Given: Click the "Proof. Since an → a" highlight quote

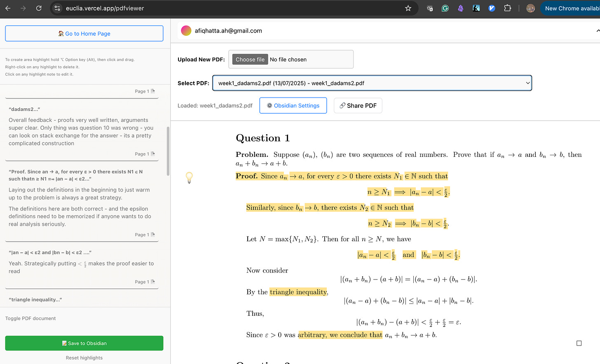Looking at the screenshot, I should 76,175.
